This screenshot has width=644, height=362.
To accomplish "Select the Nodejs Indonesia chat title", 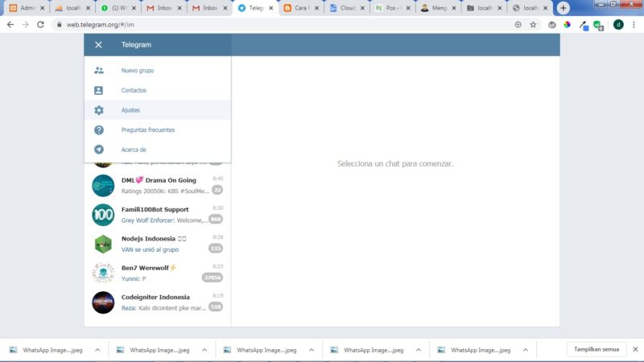I will pos(154,238).
